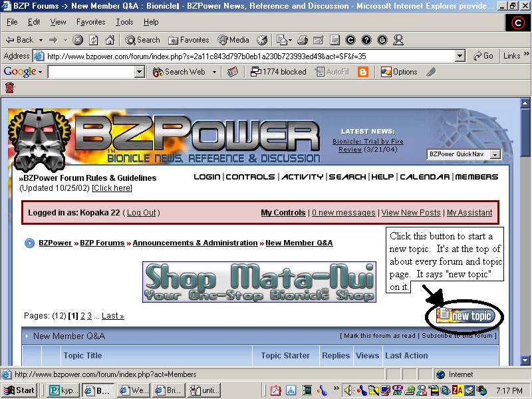Expand the Address bar dropdown

pyautogui.click(x=460, y=56)
